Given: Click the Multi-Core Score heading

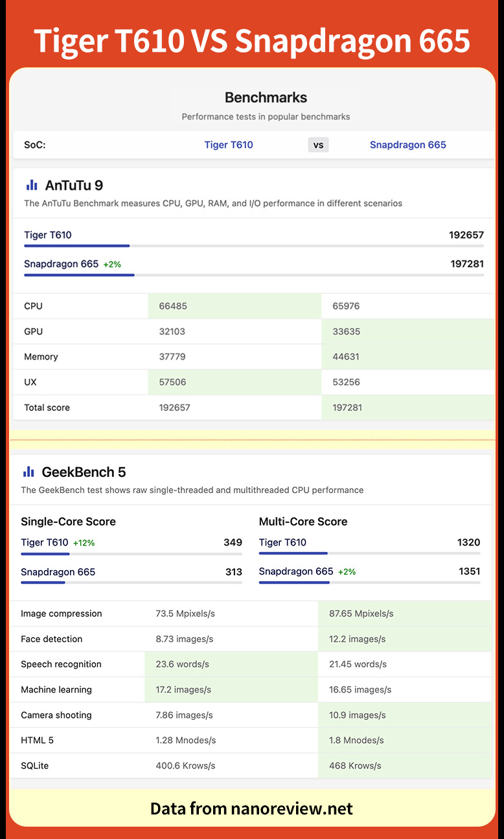Looking at the screenshot, I should click(303, 522).
